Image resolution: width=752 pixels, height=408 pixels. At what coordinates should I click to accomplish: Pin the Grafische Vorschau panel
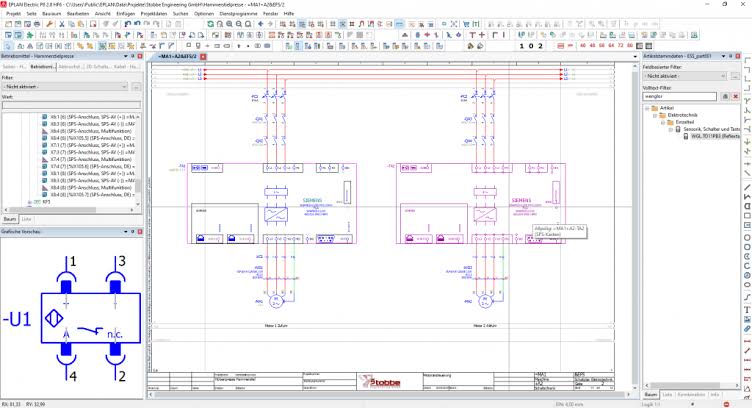click(133, 232)
